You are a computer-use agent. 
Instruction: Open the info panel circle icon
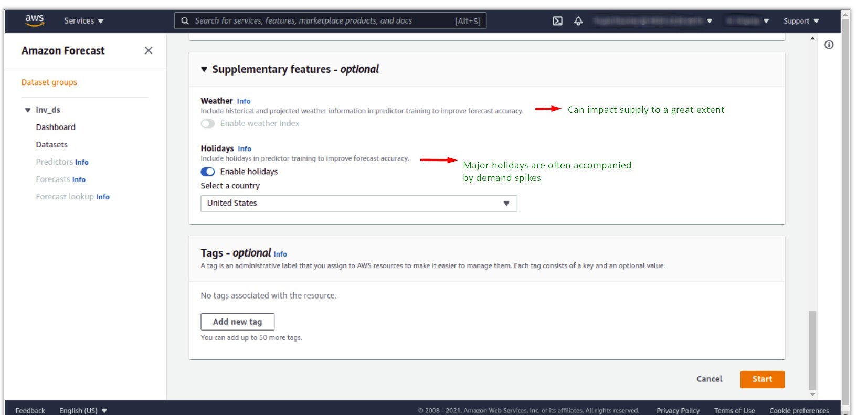pos(829,45)
